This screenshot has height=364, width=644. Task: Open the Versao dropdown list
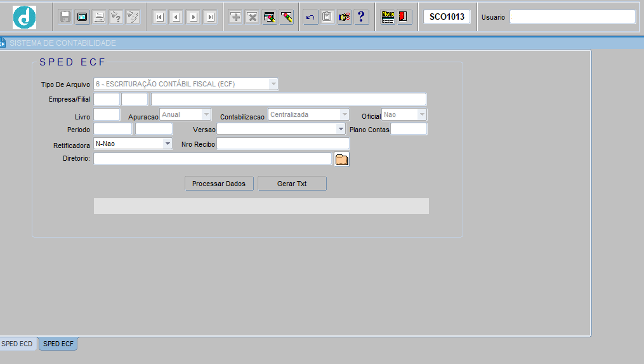[x=341, y=129]
